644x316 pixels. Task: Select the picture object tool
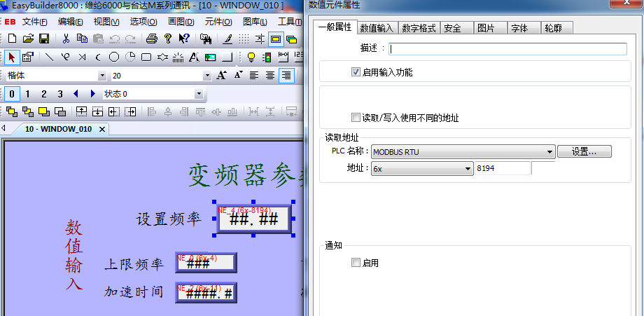211,57
